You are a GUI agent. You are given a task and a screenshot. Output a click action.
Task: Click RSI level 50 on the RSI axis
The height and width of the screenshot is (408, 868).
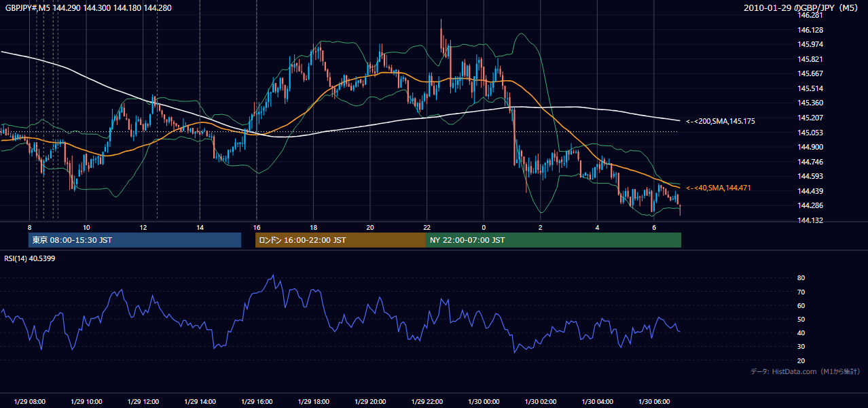click(801, 319)
